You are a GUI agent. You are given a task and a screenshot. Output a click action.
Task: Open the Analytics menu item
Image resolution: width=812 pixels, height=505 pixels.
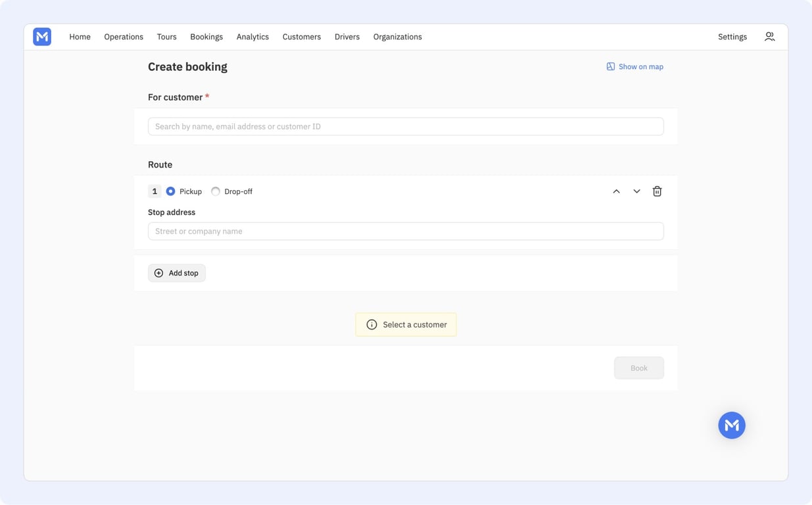click(252, 37)
